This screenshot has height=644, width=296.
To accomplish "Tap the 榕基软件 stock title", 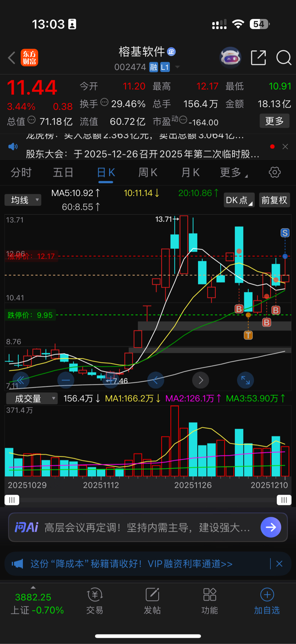I will [x=142, y=51].
